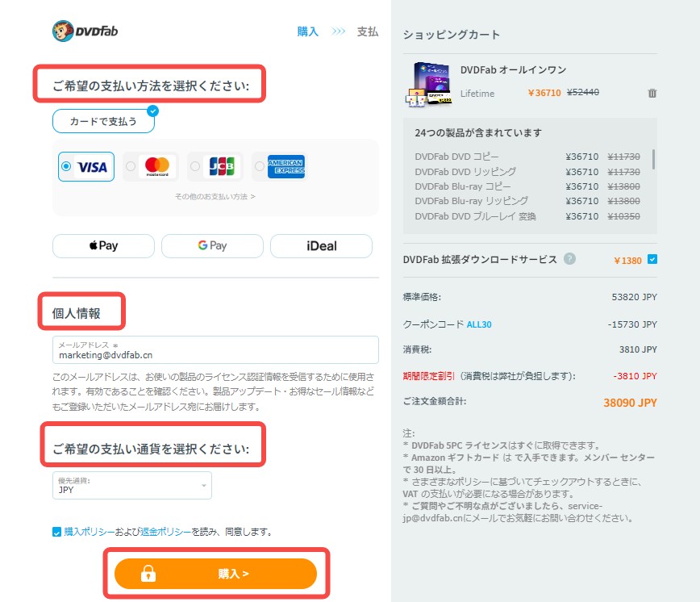Click DVDFab DVD ブルーレイ 変換 row
The width and height of the screenshot is (700, 602).
tap(527, 216)
